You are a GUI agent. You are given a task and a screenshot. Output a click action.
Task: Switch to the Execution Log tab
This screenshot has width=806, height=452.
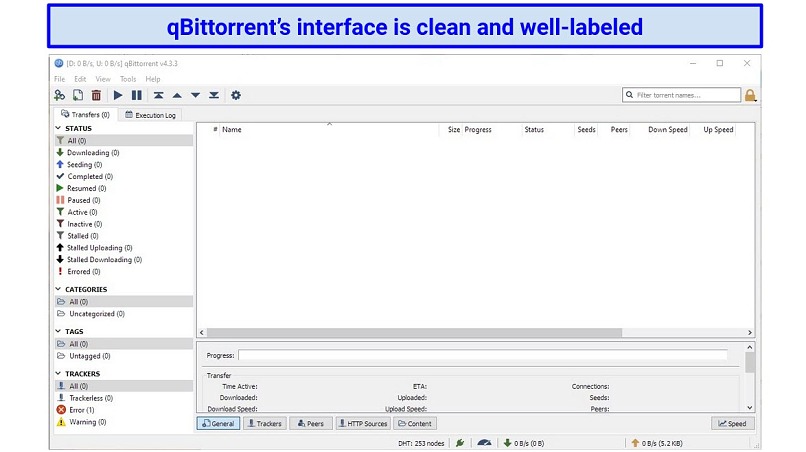click(150, 115)
